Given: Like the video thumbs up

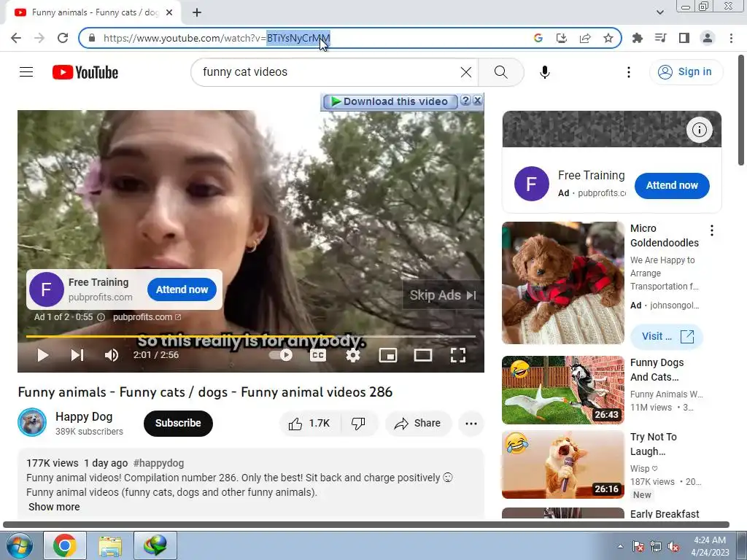Looking at the screenshot, I should [309, 424].
